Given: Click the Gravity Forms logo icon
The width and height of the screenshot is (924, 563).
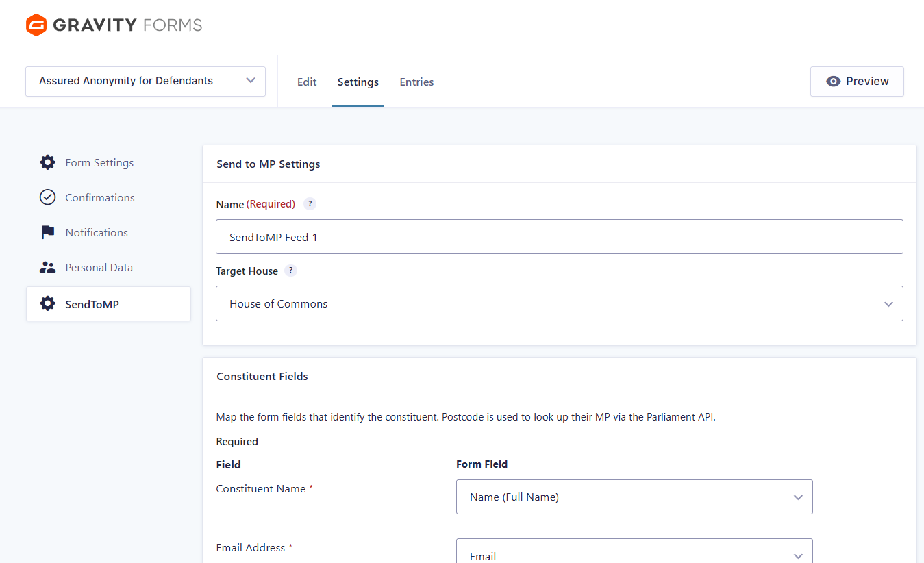Looking at the screenshot, I should (x=36, y=25).
